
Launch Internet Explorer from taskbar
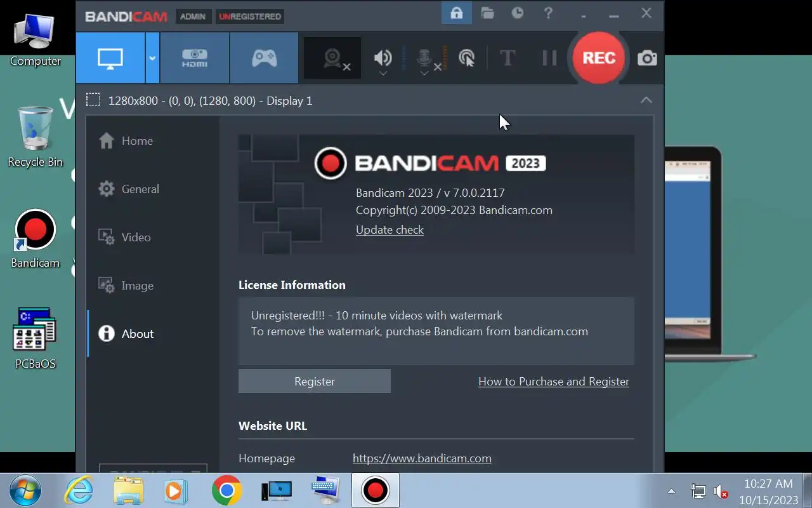coord(79,491)
